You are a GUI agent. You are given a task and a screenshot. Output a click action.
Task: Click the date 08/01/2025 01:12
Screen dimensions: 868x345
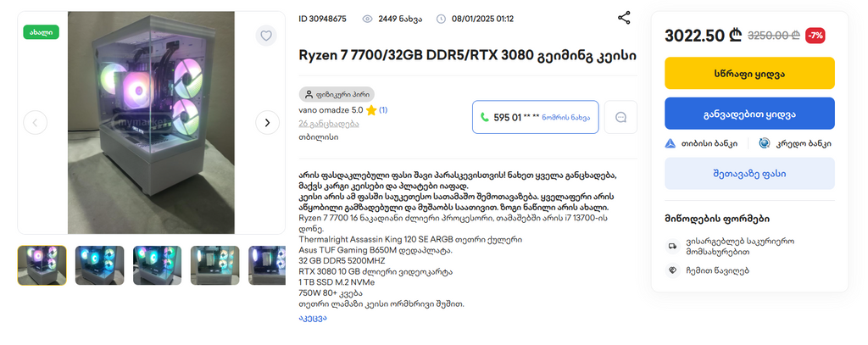click(482, 19)
